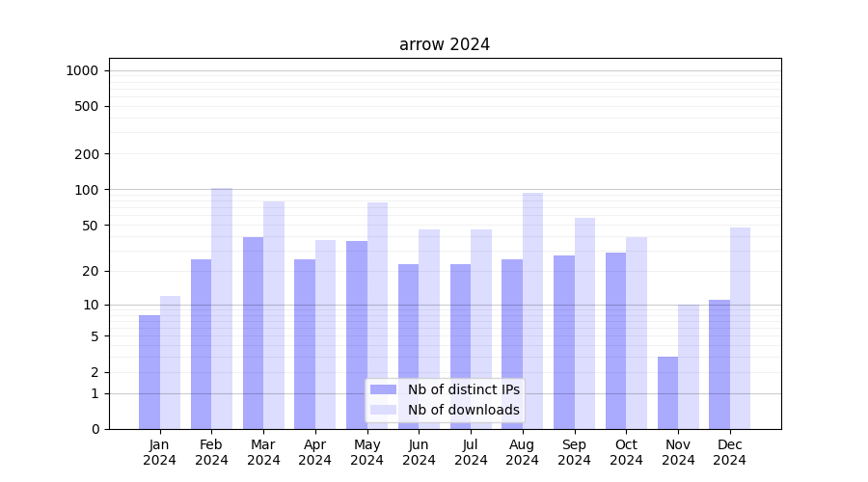This screenshot has width=868, height=482.
Task: Click the y-axis tick label "1000"
Action: point(82,70)
